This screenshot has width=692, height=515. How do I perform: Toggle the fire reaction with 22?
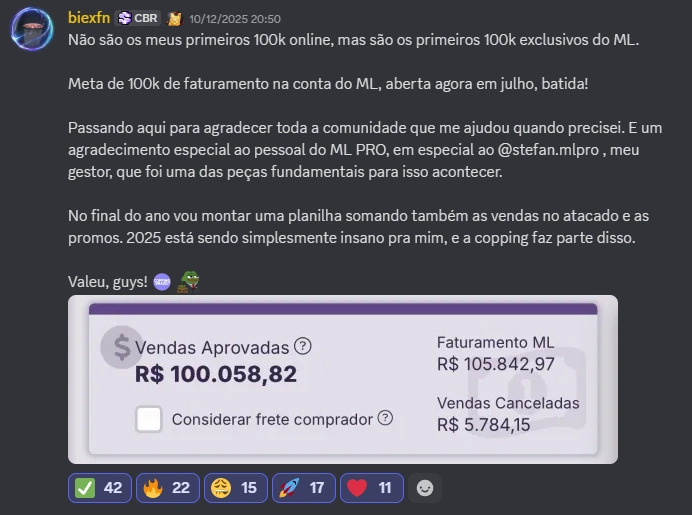168,488
